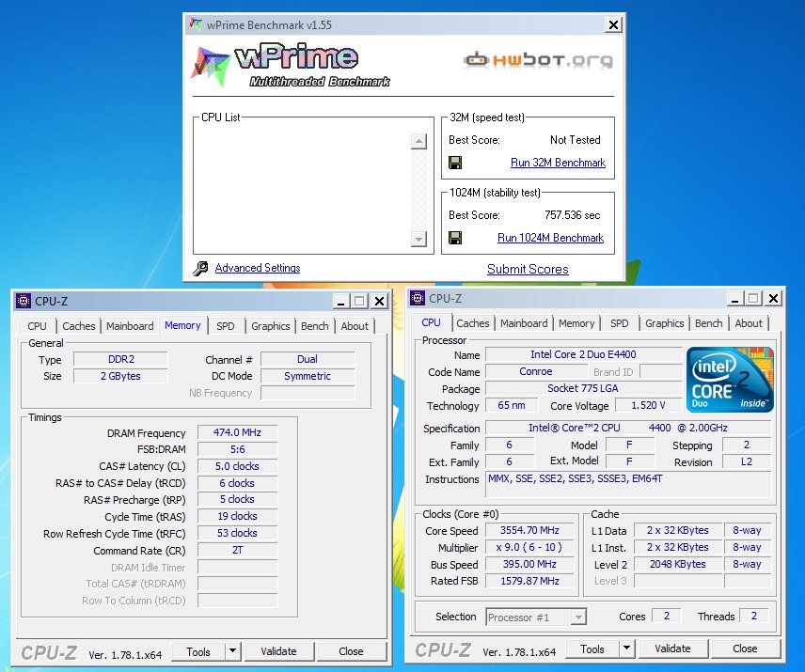Screen dimensions: 805x672
Task: Open Mainboard tab in Memory window
Action: pyautogui.click(x=130, y=326)
